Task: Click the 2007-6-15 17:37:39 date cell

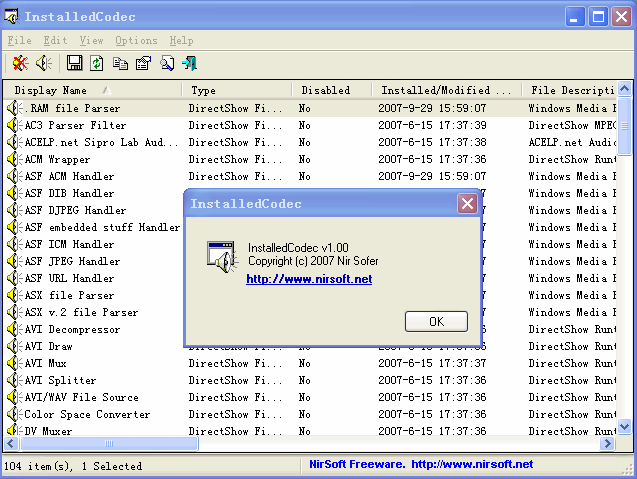Action: 432,125
